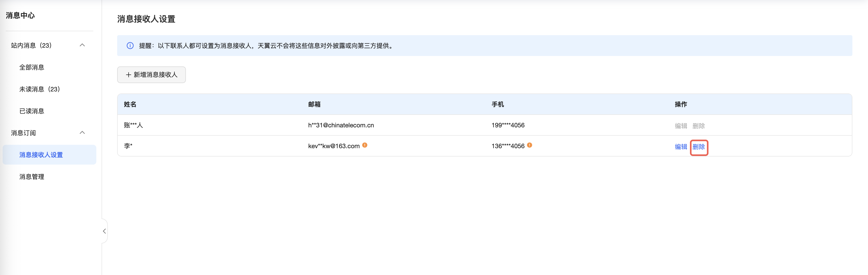Screen dimensions: 868x275
Task: Click the 消息订阅 menu header
Action: [24, 133]
